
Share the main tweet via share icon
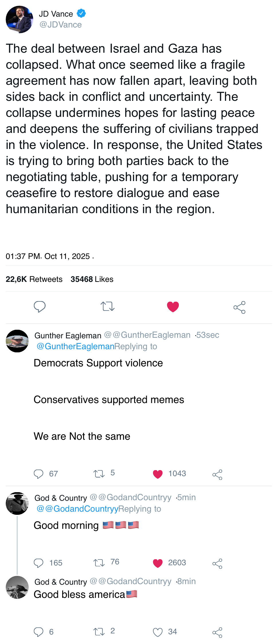tap(239, 307)
